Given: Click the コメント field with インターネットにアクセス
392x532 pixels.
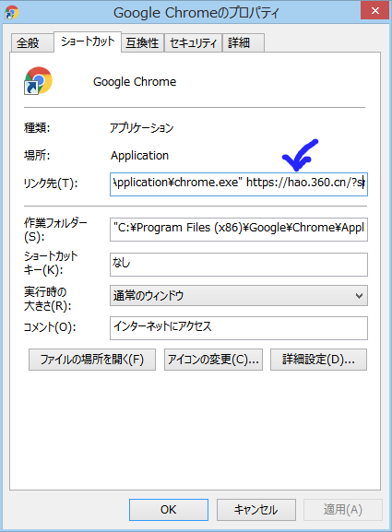Looking at the screenshot, I should coord(239,328).
